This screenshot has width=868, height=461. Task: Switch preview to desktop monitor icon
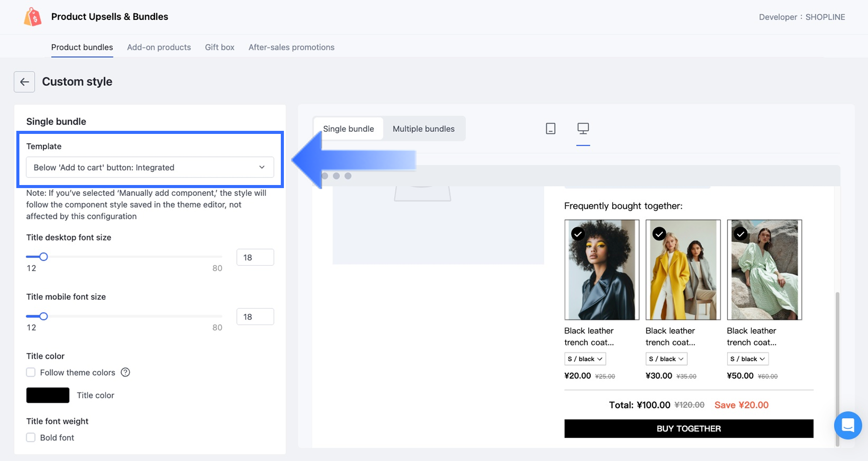583,128
